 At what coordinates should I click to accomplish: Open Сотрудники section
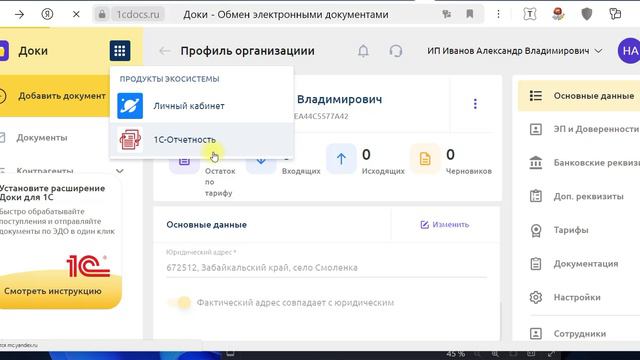pyautogui.click(x=567, y=333)
